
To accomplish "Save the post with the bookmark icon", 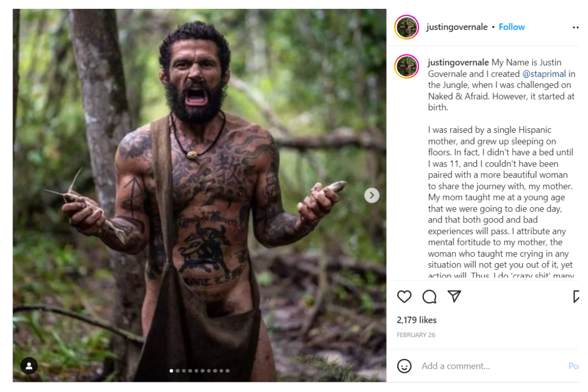I will coord(577,296).
